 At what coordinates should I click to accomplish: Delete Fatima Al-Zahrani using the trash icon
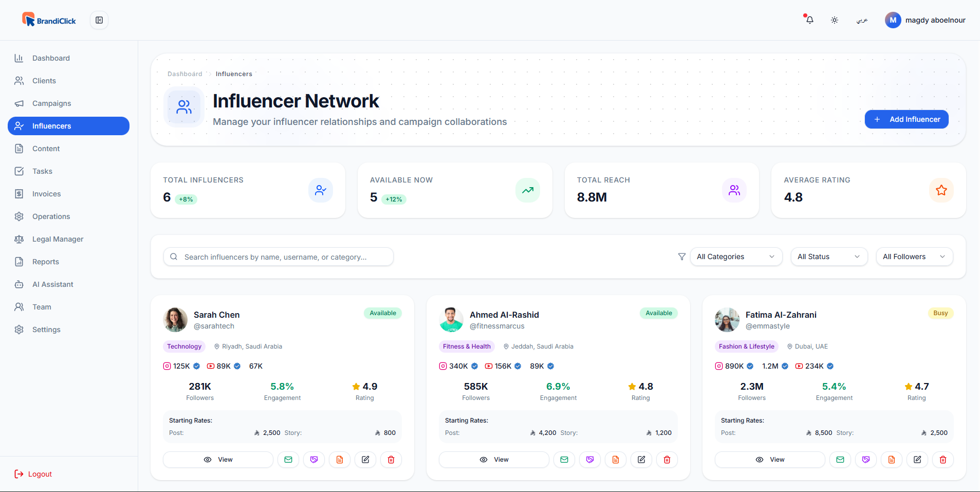[x=942, y=460]
